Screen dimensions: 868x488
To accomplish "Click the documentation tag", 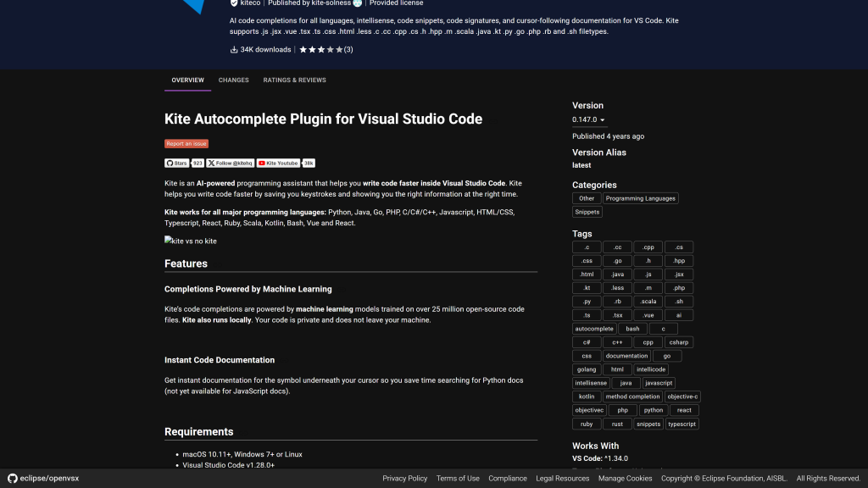I will tap(626, 356).
